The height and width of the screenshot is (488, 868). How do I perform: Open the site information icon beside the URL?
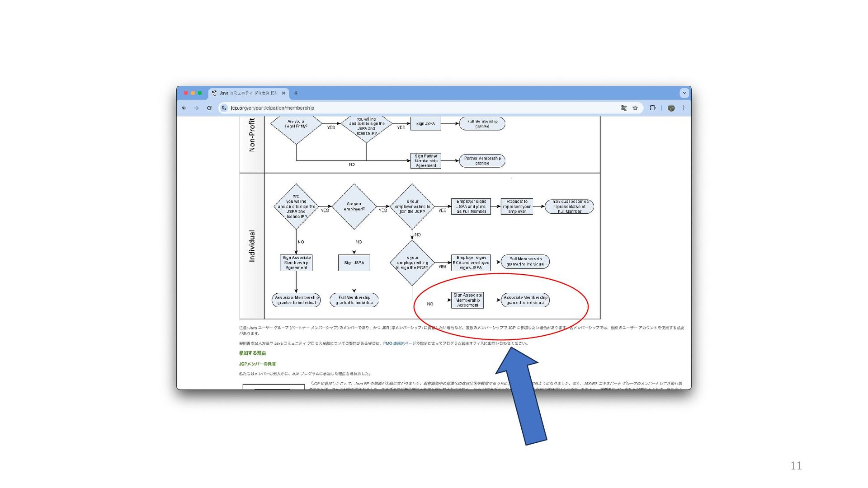point(224,108)
